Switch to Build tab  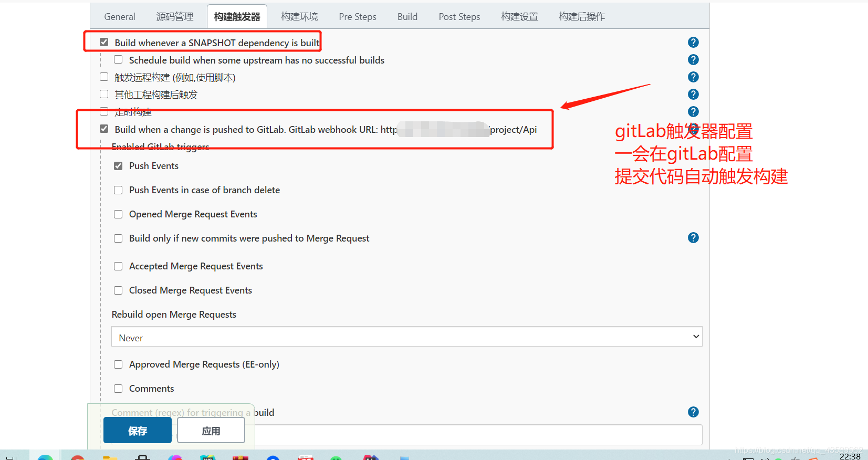[x=407, y=17]
